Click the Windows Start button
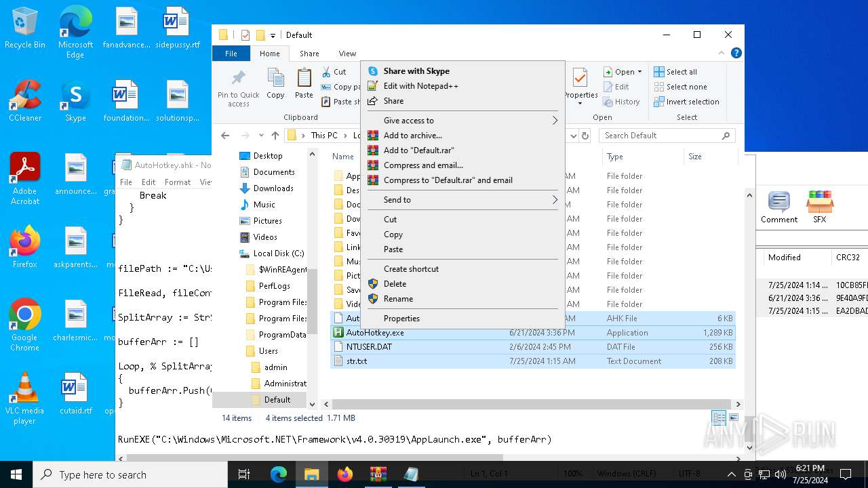868x488 pixels. [x=16, y=474]
